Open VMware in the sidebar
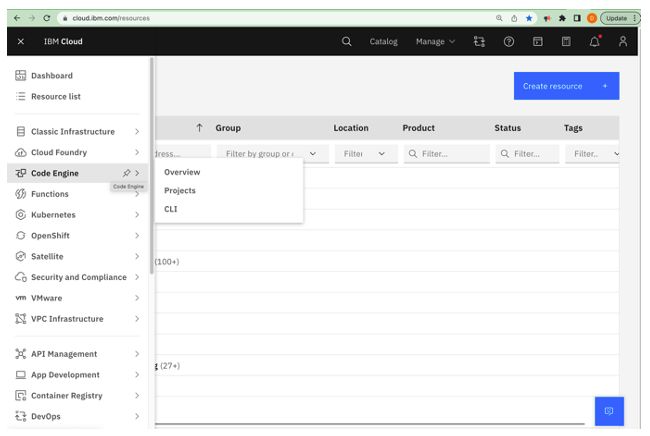 [x=46, y=298]
